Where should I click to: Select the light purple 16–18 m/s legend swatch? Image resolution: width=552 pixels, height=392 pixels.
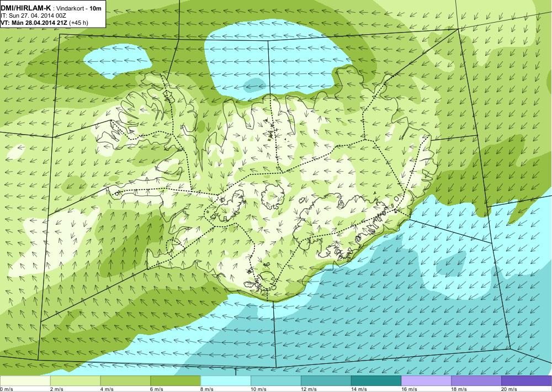[x=426, y=381]
